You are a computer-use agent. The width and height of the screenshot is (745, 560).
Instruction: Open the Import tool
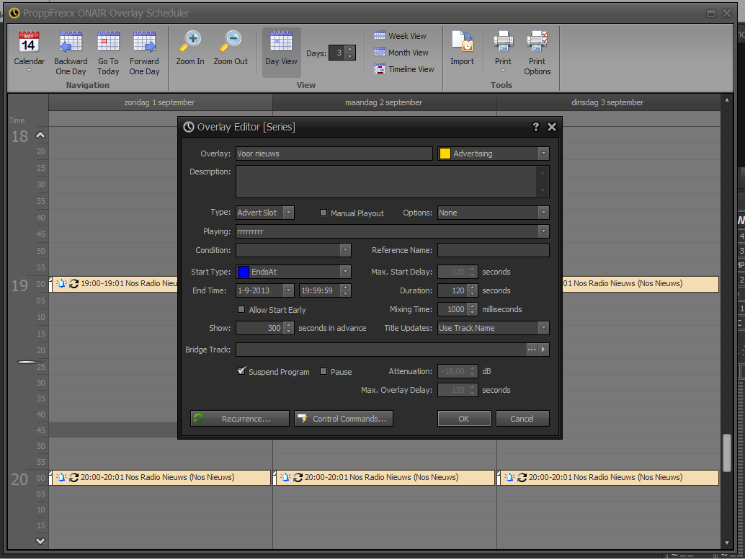pos(462,43)
